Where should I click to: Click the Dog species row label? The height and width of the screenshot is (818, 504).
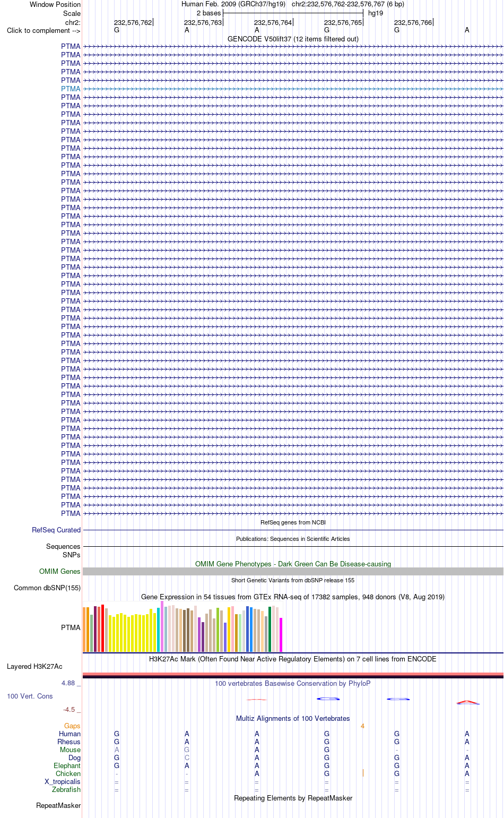click(74, 757)
